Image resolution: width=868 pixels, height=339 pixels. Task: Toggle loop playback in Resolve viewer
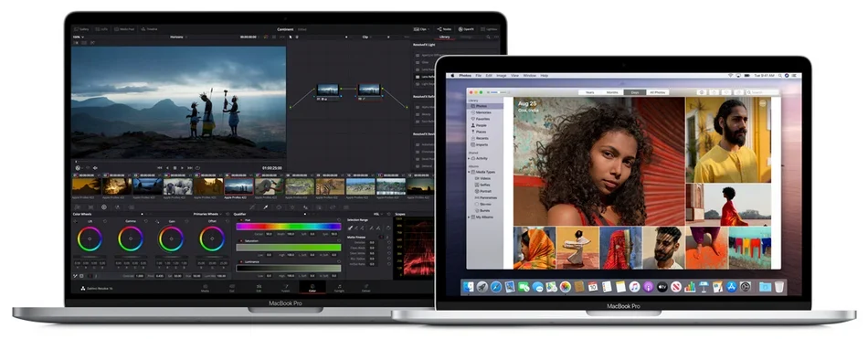[197, 168]
